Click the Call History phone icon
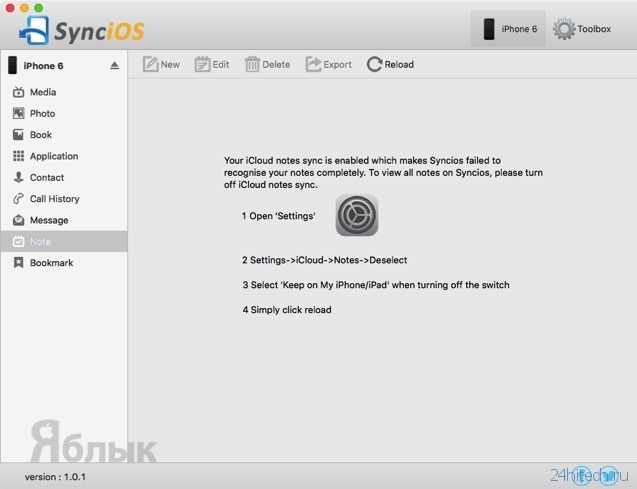637x489 pixels. (x=18, y=199)
